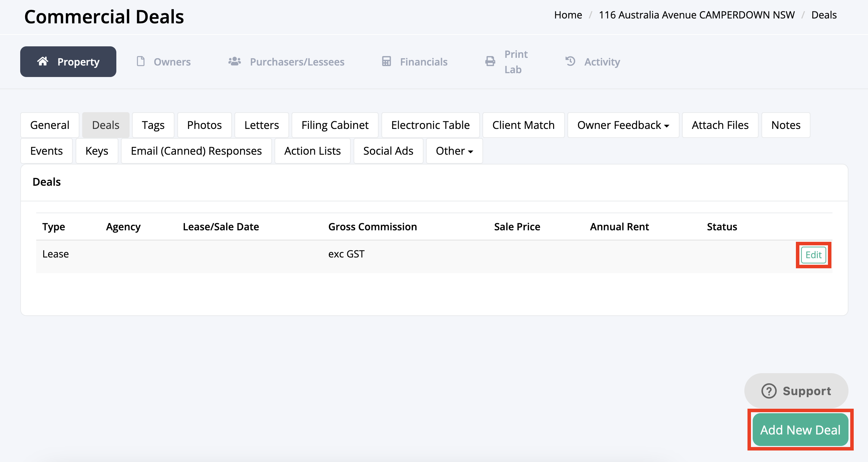
Task: Open the Events tab
Action: tap(46, 151)
